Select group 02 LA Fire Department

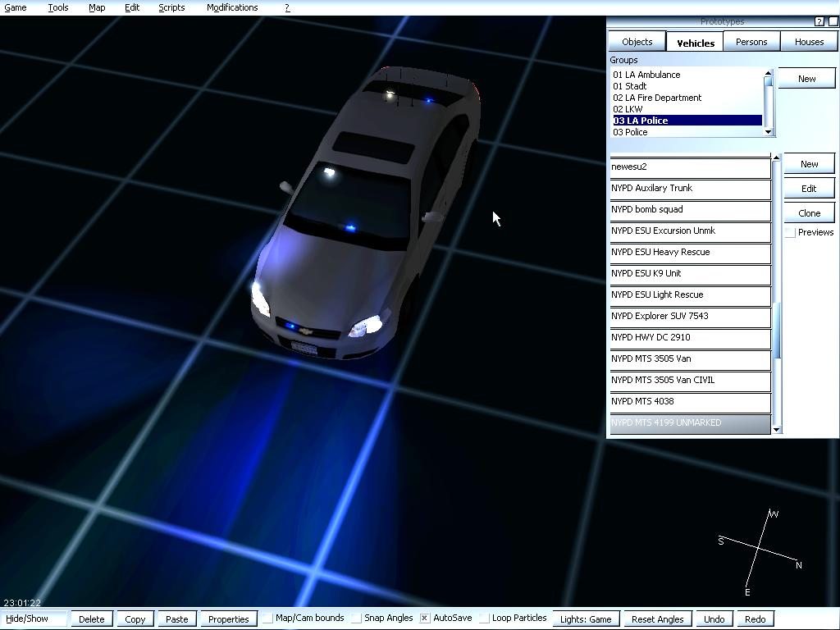tap(687, 98)
